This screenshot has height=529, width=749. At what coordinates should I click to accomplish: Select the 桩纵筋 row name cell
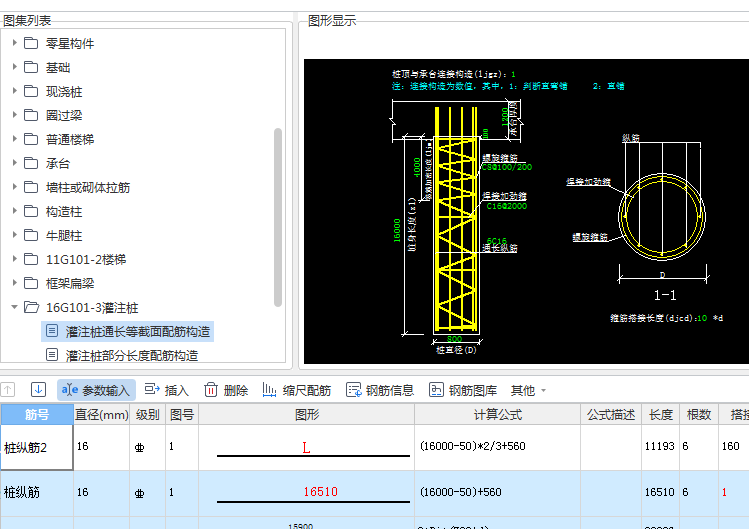coord(37,493)
